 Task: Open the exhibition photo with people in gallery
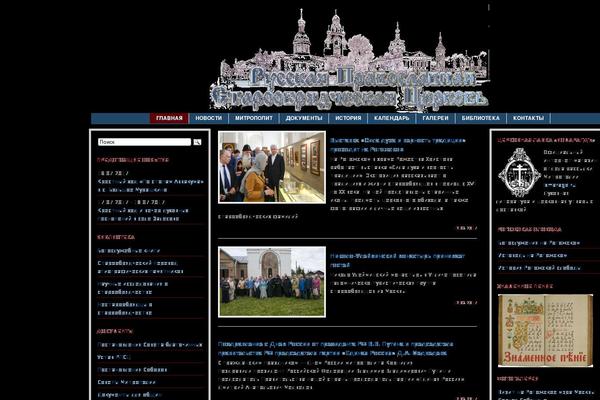click(x=272, y=167)
